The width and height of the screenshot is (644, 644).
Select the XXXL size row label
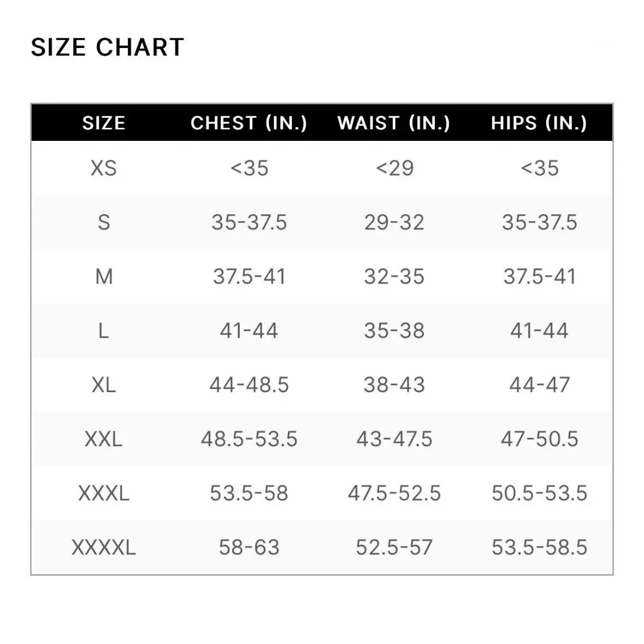pyautogui.click(x=104, y=493)
